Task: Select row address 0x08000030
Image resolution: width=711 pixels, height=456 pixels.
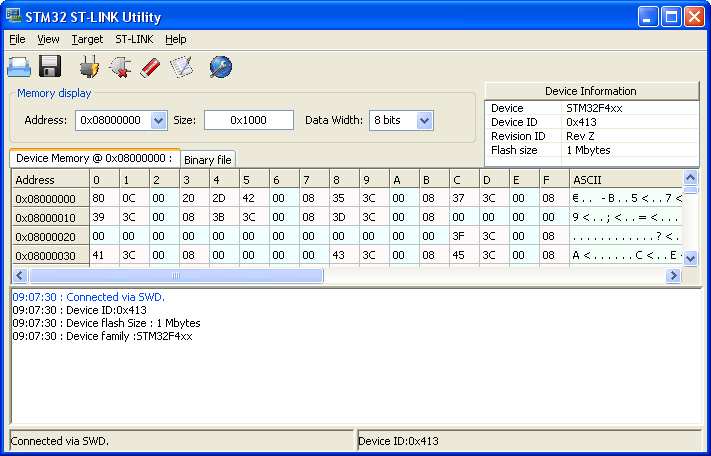Action: pyautogui.click(x=50, y=256)
